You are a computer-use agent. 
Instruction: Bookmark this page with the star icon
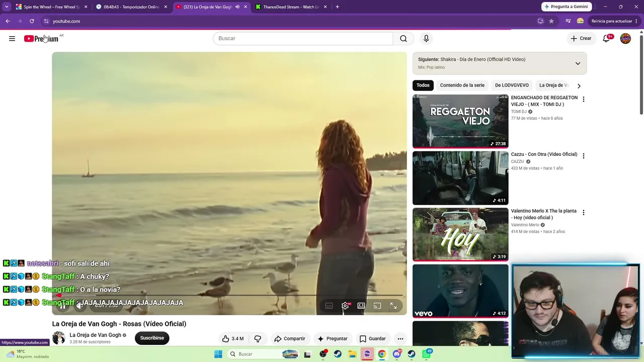point(551,21)
